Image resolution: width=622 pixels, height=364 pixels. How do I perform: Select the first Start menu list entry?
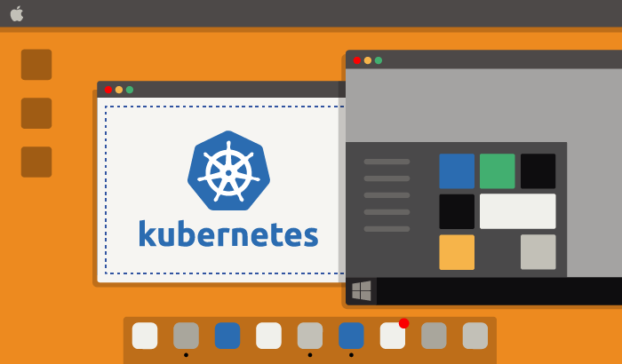[387, 162]
